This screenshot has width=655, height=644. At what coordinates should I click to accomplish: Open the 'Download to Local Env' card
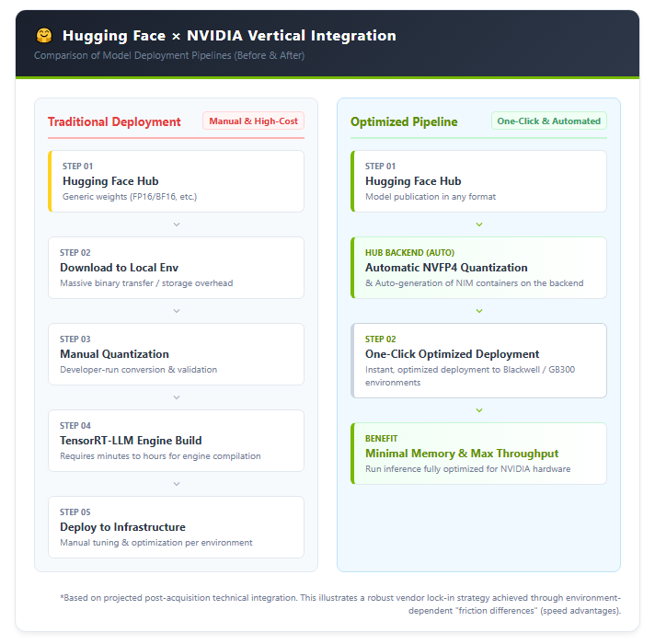click(177, 268)
